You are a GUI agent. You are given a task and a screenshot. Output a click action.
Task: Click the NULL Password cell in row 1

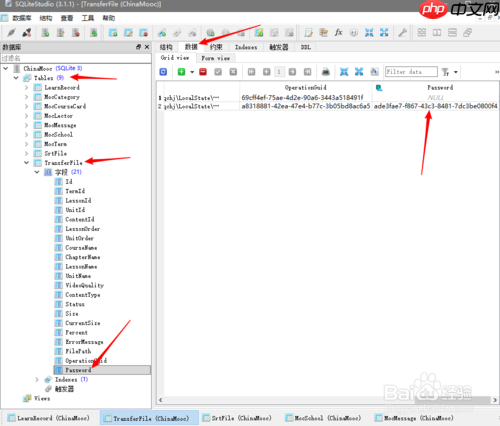click(x=436, y=98)
